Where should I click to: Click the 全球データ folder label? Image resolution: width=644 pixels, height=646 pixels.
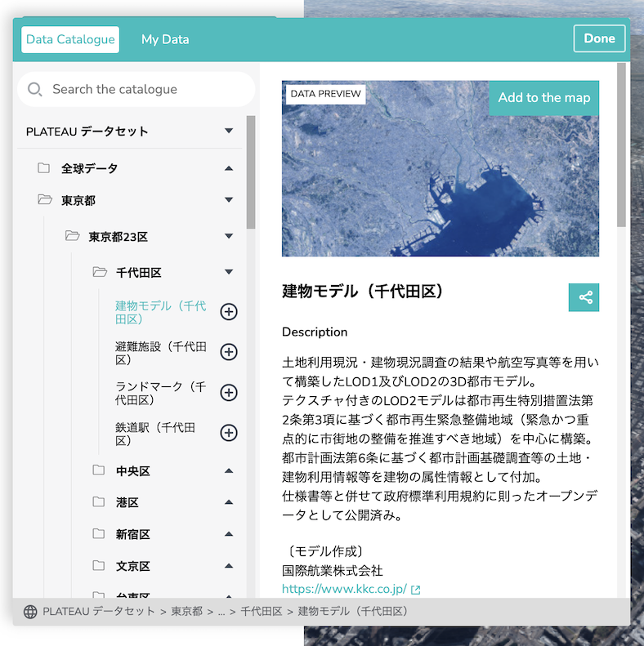(x=89, y=168)
